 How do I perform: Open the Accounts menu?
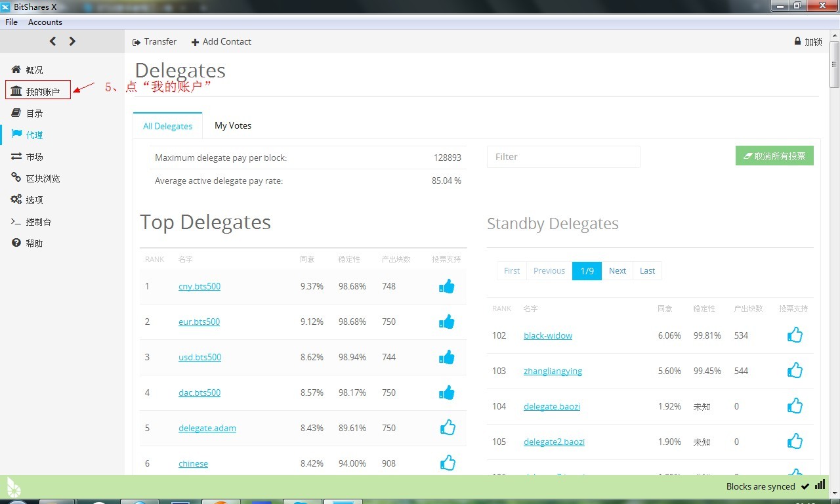[x=45, y=22]
